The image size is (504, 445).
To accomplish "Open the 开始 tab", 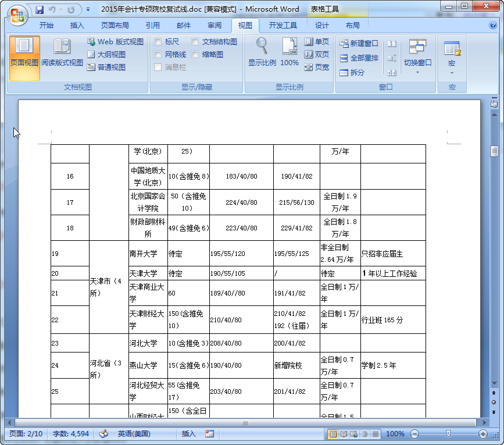I will point(47,26).
